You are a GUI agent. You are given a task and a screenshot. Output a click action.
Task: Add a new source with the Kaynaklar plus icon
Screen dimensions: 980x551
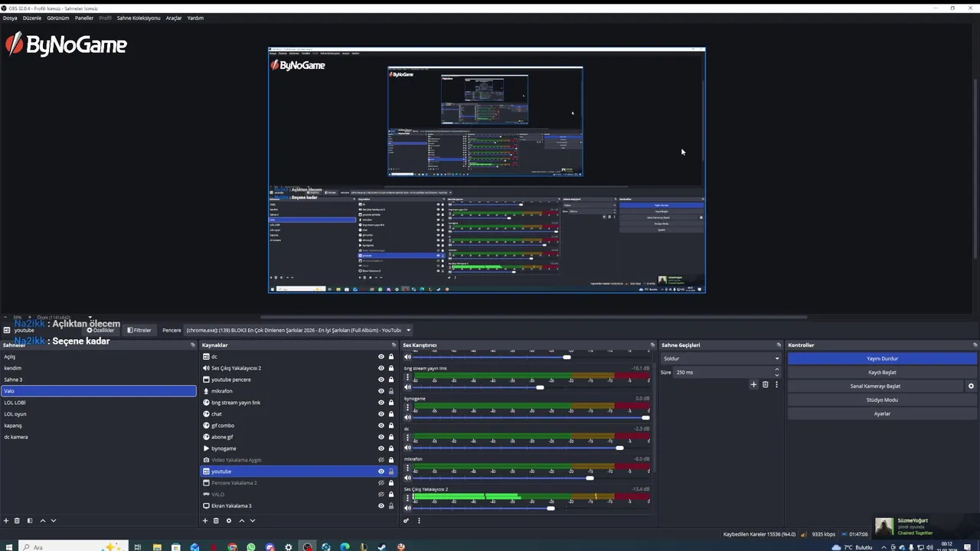pyautogui.click(x=205, y=520)
